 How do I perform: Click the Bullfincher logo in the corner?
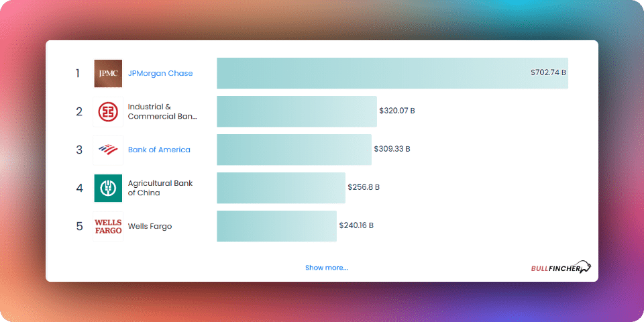tap(561, 268)
